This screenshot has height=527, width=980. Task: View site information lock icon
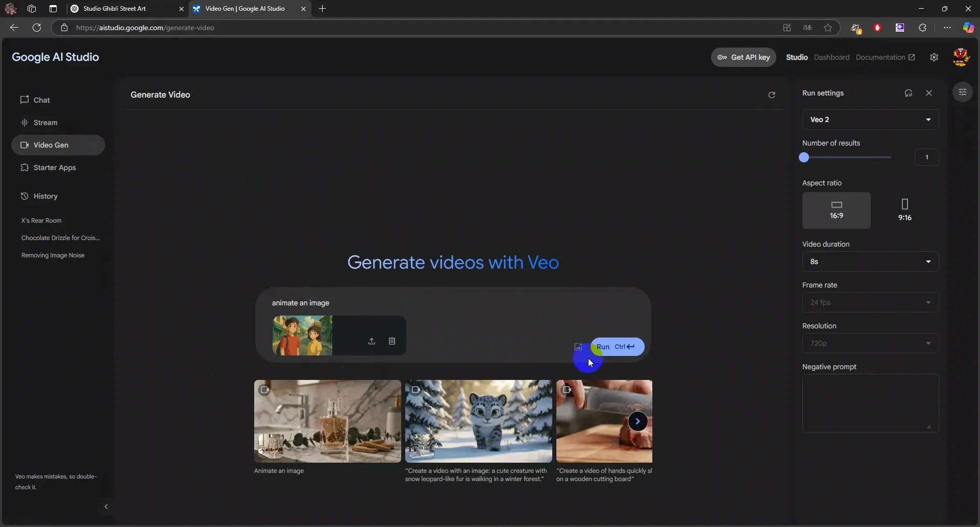pos(64,28)
